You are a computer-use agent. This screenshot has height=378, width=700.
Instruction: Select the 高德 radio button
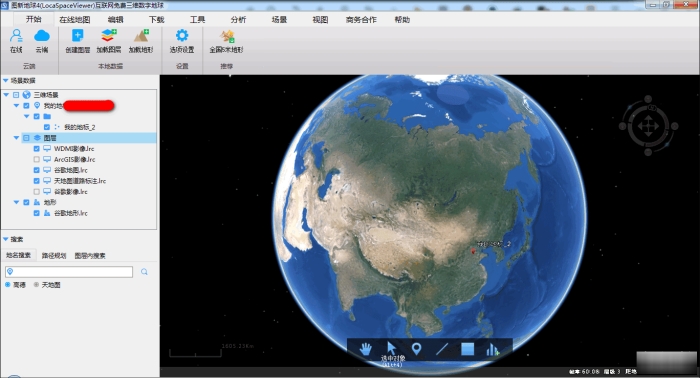[x=8, y=285]
